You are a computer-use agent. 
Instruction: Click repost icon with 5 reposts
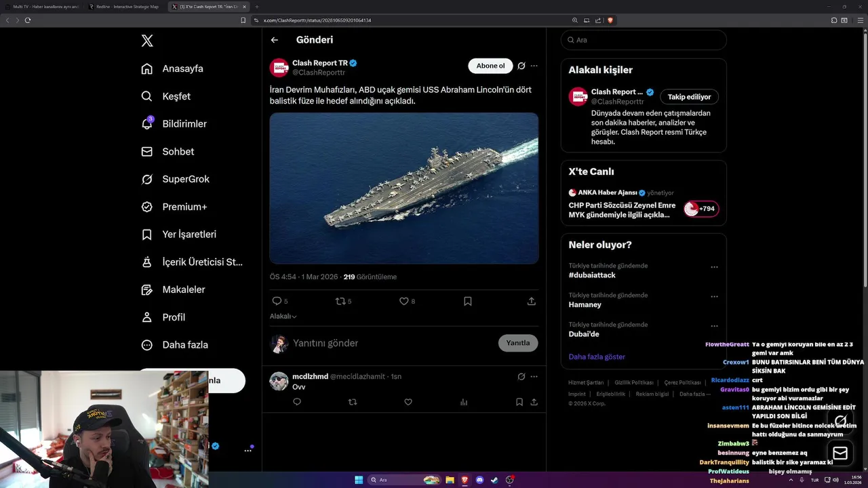[x=340, y=301]
